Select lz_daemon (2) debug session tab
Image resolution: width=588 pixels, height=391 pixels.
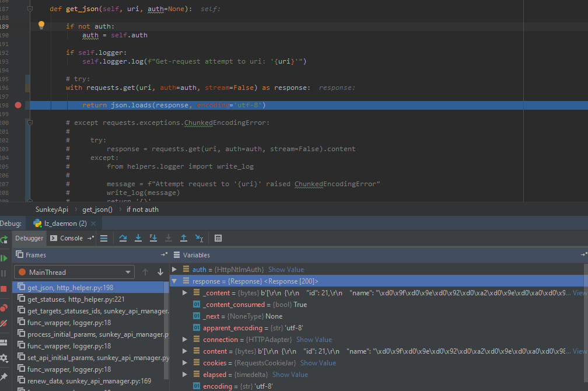coord(61,224)
